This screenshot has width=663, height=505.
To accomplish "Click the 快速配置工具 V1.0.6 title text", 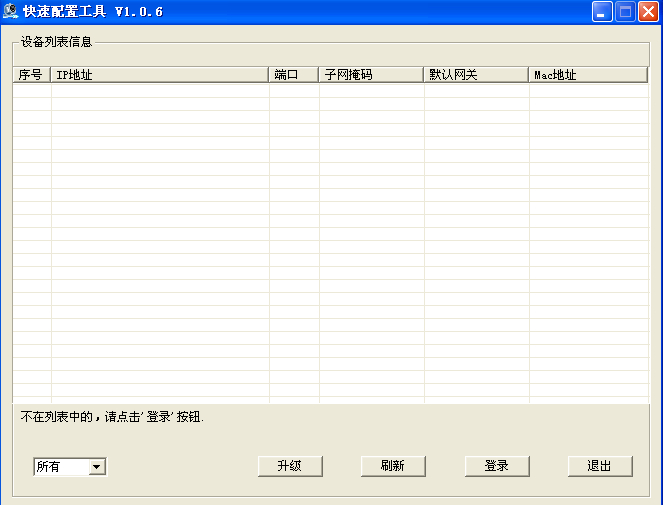I will [93, 11].
